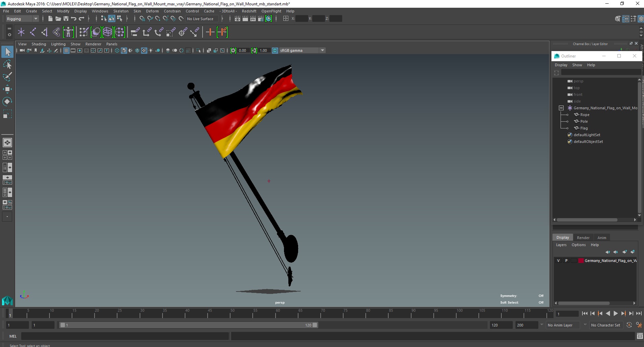Screen dimensions: 644x347
Task: Open the viewport Shading menu
Action: (39, 44)
